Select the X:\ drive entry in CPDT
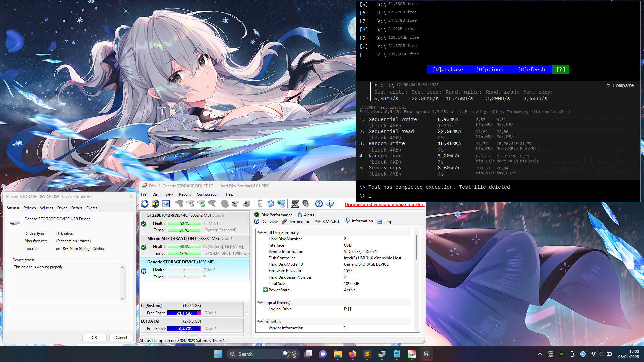Screen dimensions: 644x362 point(389,38)
